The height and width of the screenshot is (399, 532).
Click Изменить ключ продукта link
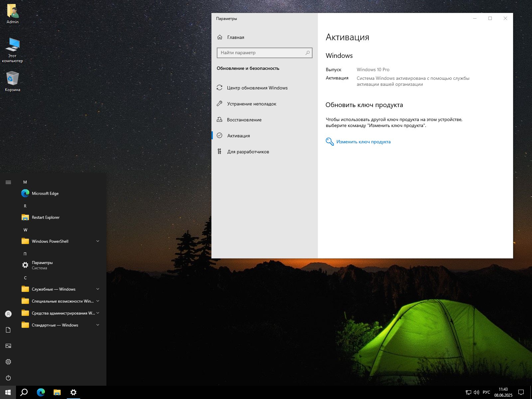(x=363, y=142)
